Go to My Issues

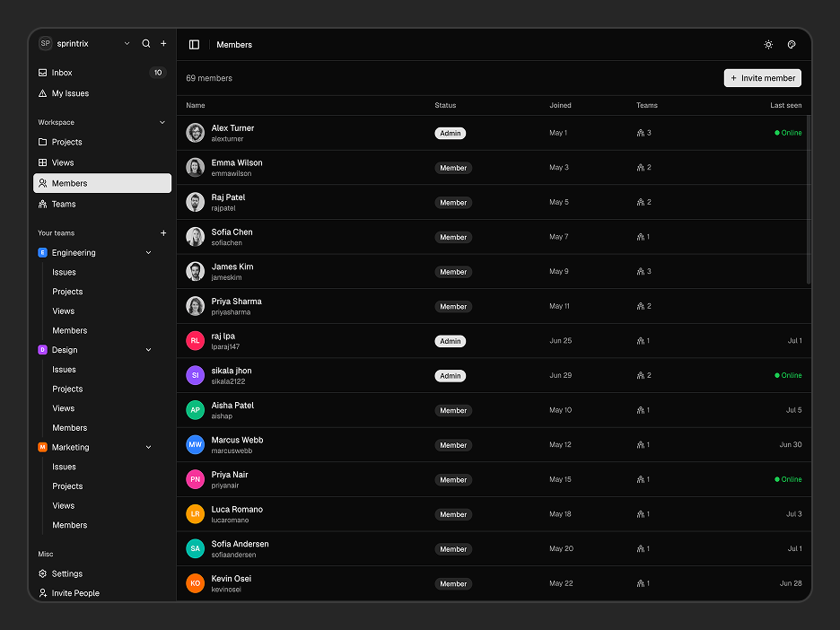coord(102,93)
